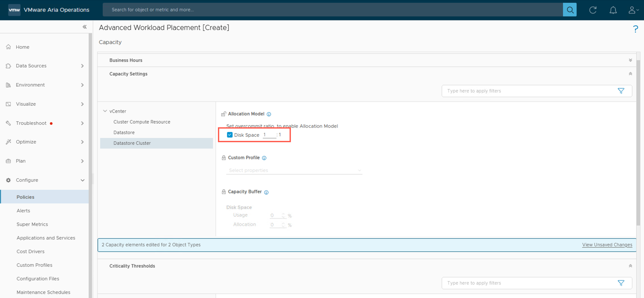The width and height of the screenshot is (644, 298).
Task: Collapse sidebar with double-chevron icon
Action: 84,27
